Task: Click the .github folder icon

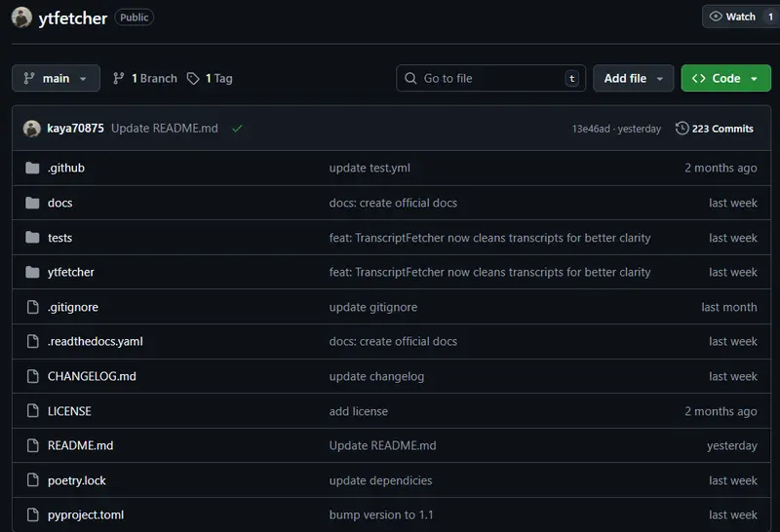Action: pyautogui.click(x=32, y=168)
